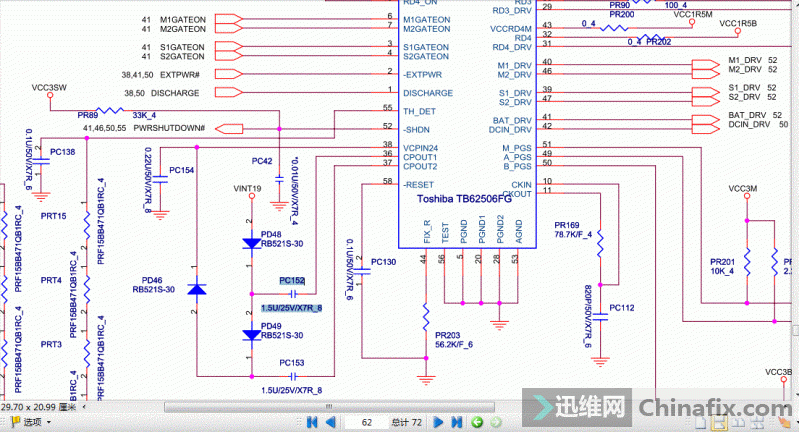Click the DCIN_DRV 50 output label

758,124
